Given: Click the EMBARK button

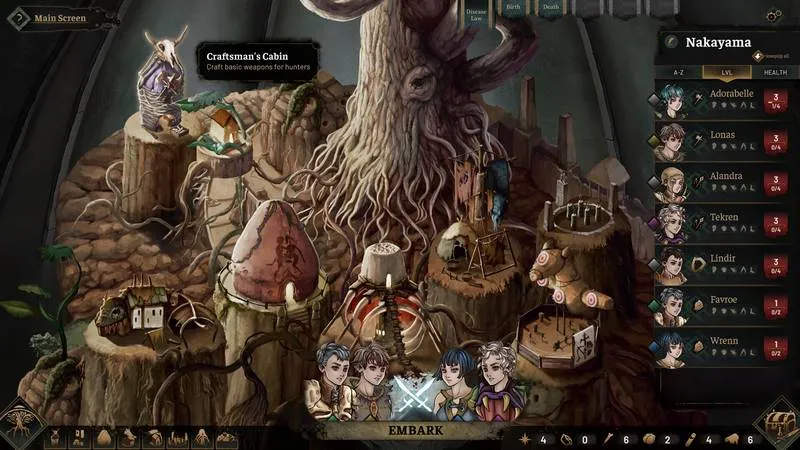Looking at the screenshot, I should click(415, 431).
